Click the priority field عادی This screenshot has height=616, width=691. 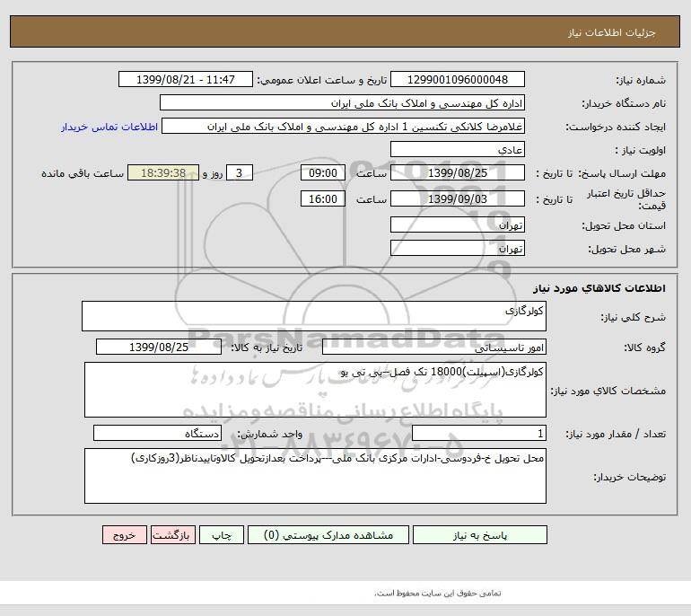458,149
